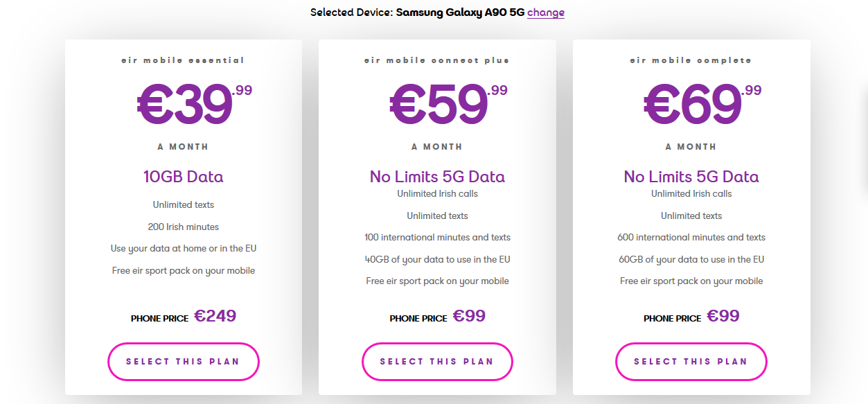Select the eir mobile connect plus plan button
This screenshot has width=868, height=404.
pos(437,361)
